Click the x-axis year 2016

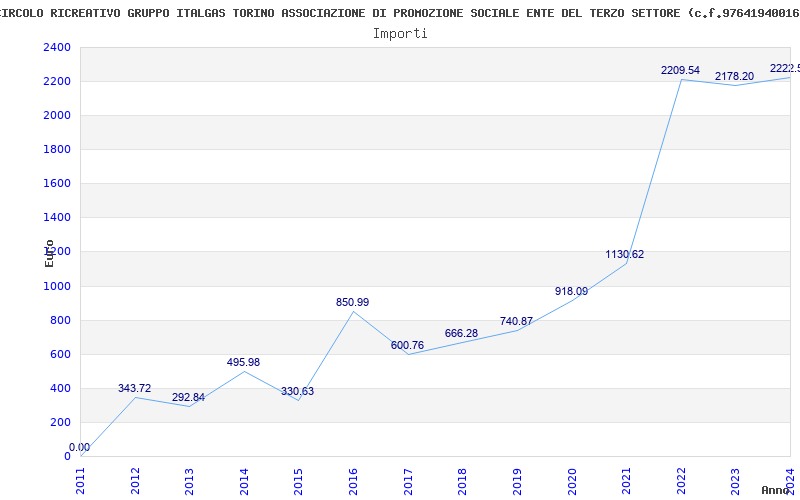click(354, 481)
